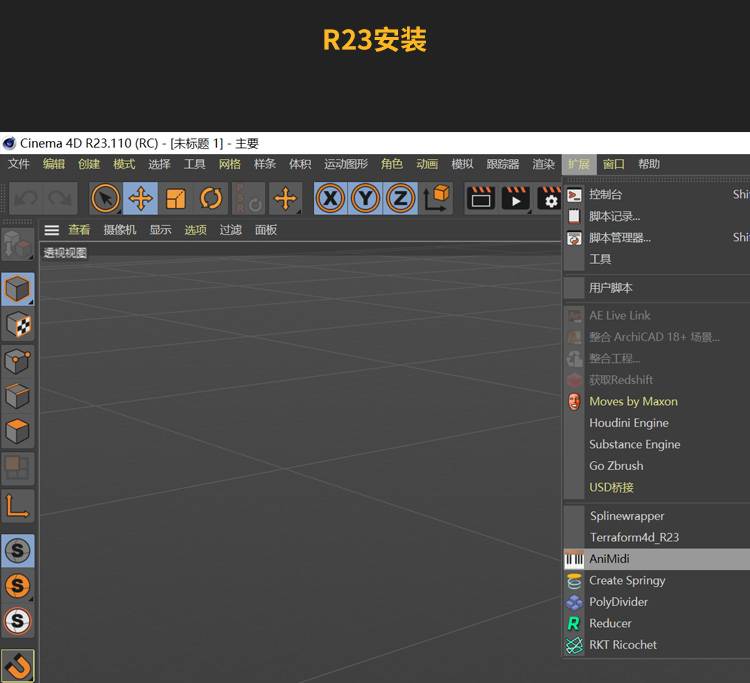Viewport: 750px width, 683px height.
Task: Click the orange S solo icon
Action: click(18, 586)
